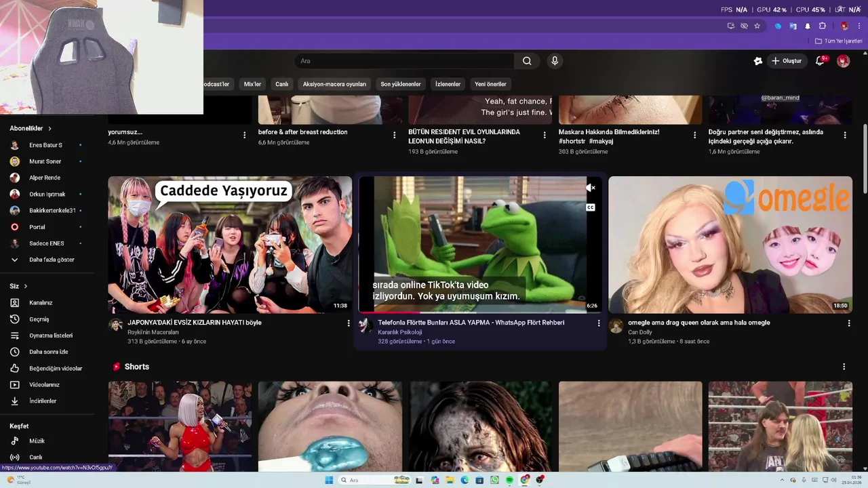The image size is (868, 488).
Task: Click Chrome install app icon in address bar
Action: (x=730, y=26)
